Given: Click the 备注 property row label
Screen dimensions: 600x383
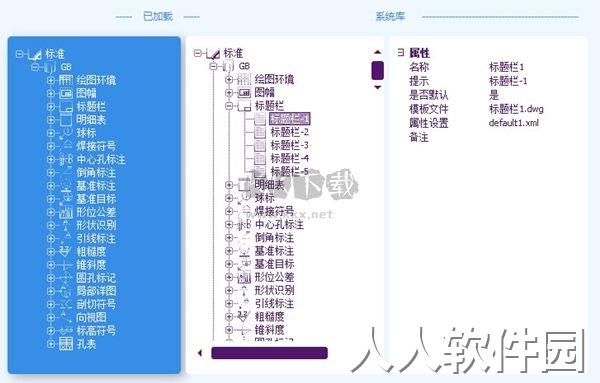Looking at the screenshot, I should (419, 137).
